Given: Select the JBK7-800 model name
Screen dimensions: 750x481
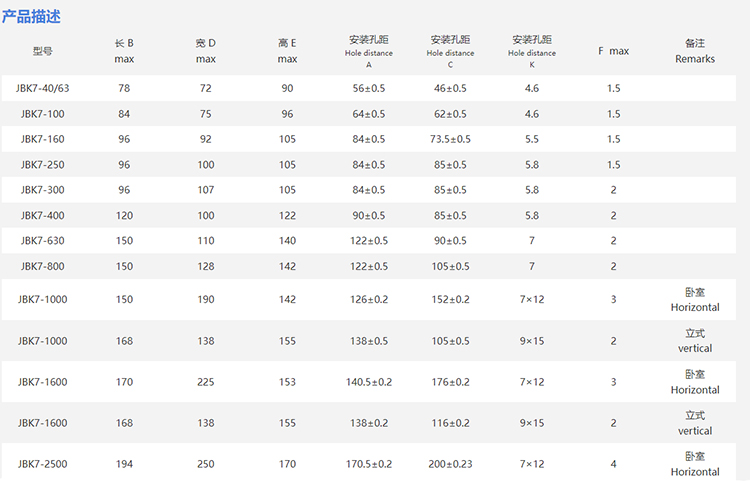Looking at the screenshot, I should click(43, 266).
